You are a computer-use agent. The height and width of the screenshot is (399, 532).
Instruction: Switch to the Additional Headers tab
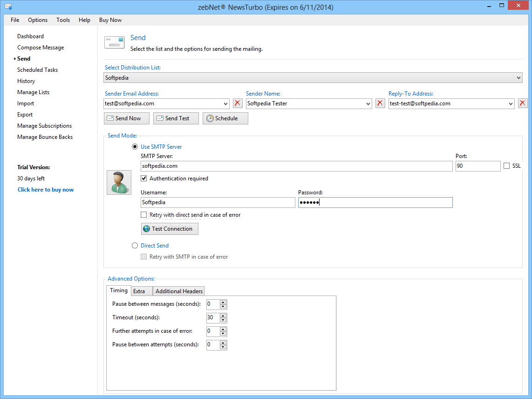click(x=179, y=291)
